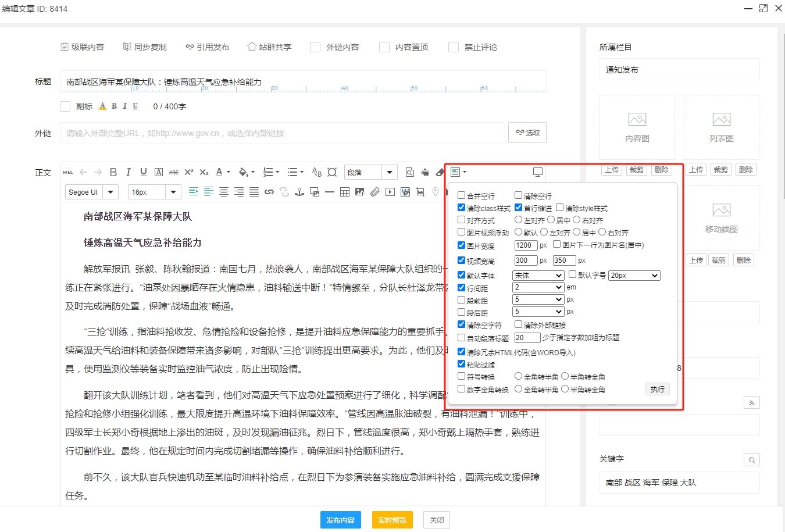Open the font color A picker in body toolbar

click(x=220, y=172)
